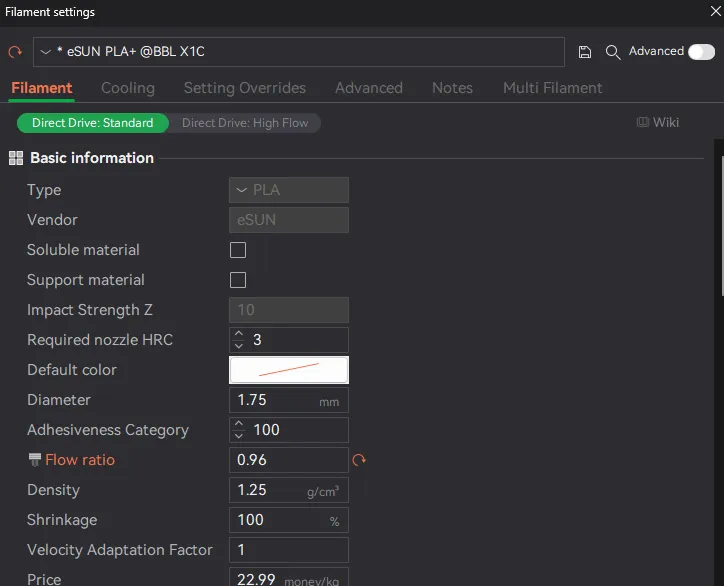The height and width of the screenshot is (586, 724).
Task: Click the Required nozzle HRC label
Action: [x=100, y=340]
